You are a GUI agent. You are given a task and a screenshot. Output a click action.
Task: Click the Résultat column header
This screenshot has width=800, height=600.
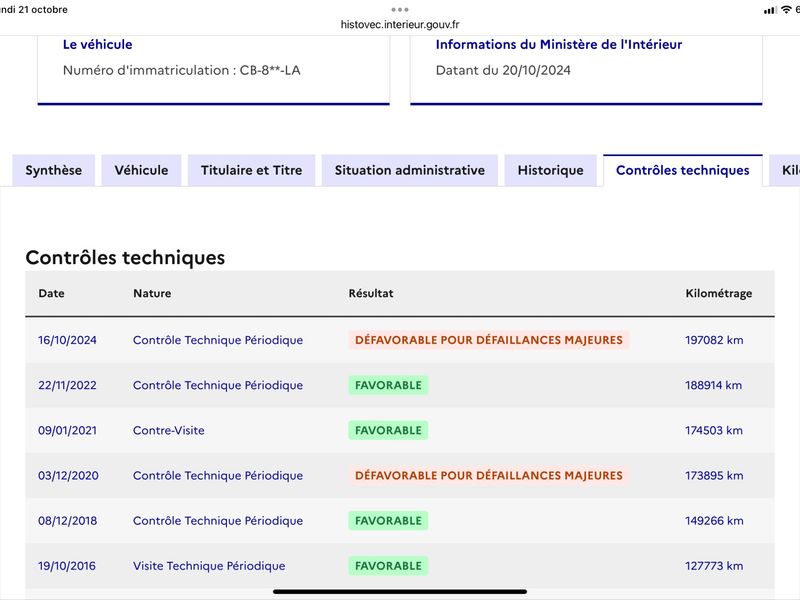(x=371, y=293)
